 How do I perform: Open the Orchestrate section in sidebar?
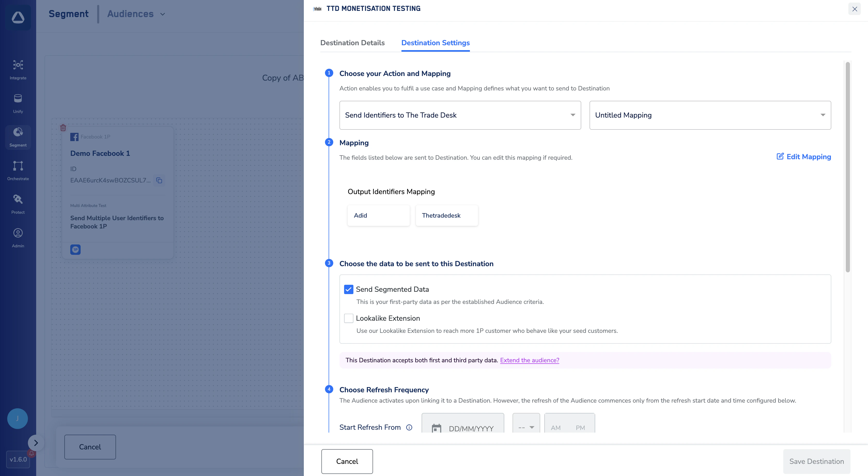18,171
